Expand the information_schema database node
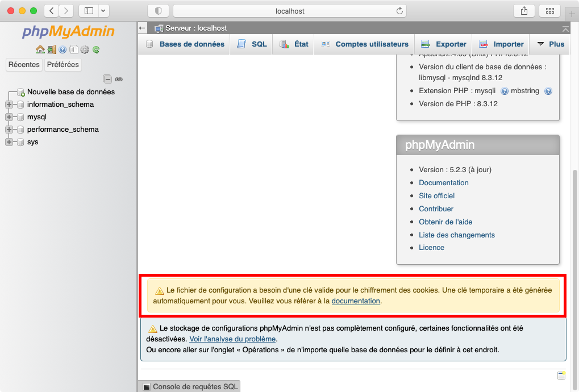The image size is (579, 392). pyautogui.click(x=9, y=105)
